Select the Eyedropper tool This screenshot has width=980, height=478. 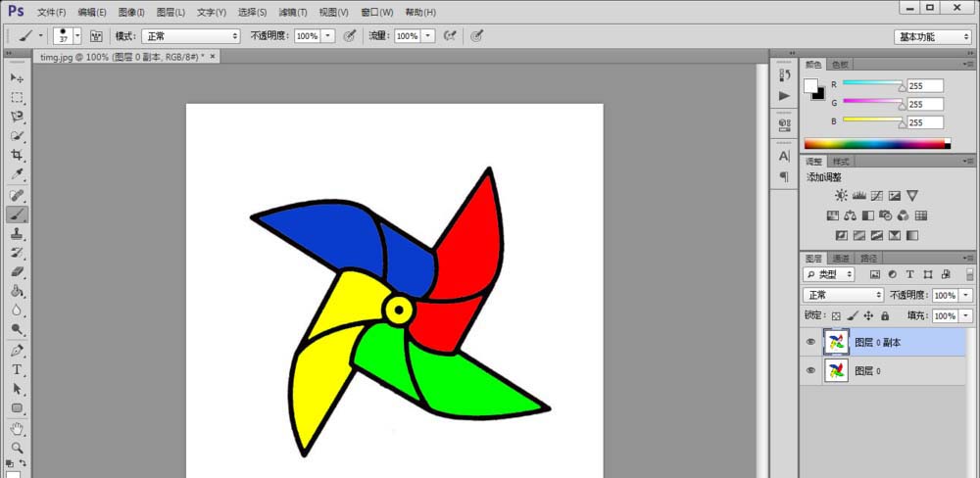(x=17, y=174)
